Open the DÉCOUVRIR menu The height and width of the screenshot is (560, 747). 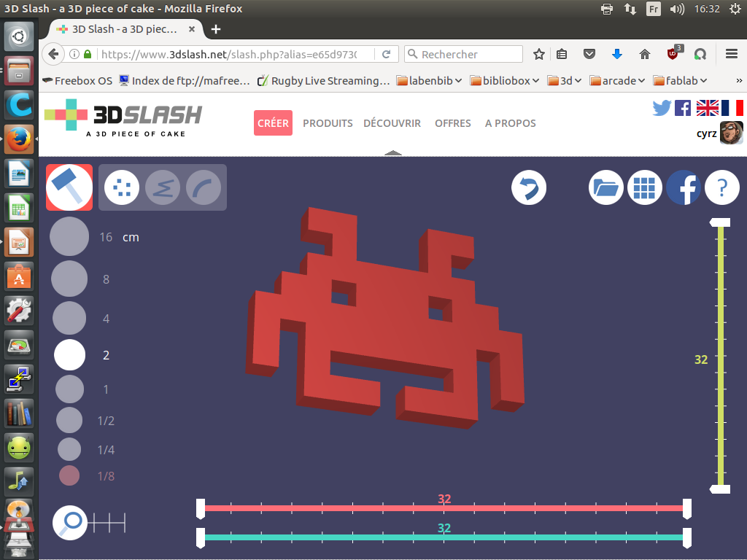click(392, 123)
